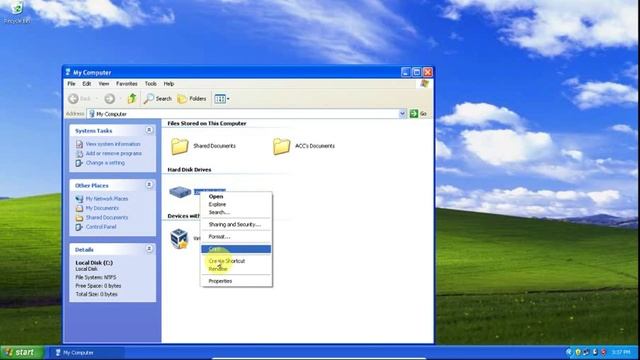This screenshot has width=640, height=360.
Task: Open Shared Documents in Other Places
Action: (x=107, y=218)
